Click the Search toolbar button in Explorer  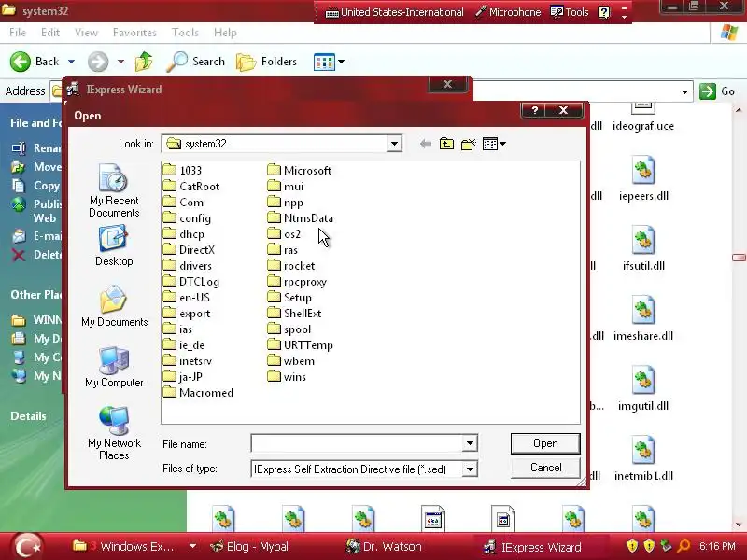click(x=196, y=62)
